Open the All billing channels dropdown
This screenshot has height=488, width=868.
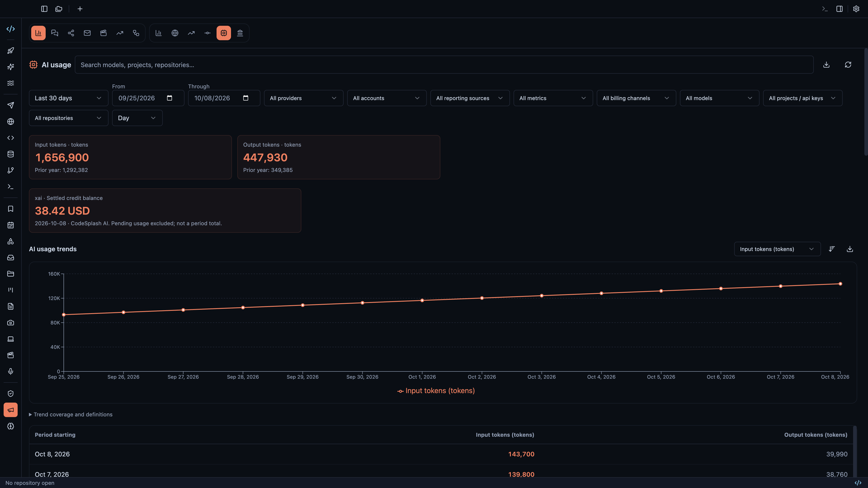click(x=636, y=98)
